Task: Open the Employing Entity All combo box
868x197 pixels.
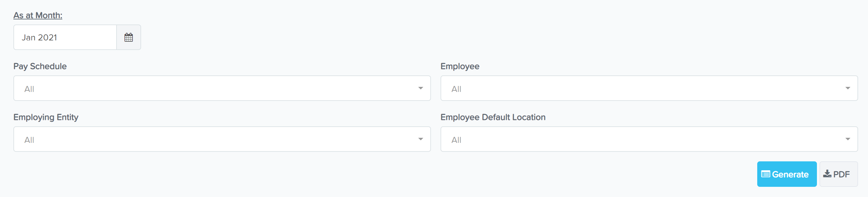Action: coord(222,139)
